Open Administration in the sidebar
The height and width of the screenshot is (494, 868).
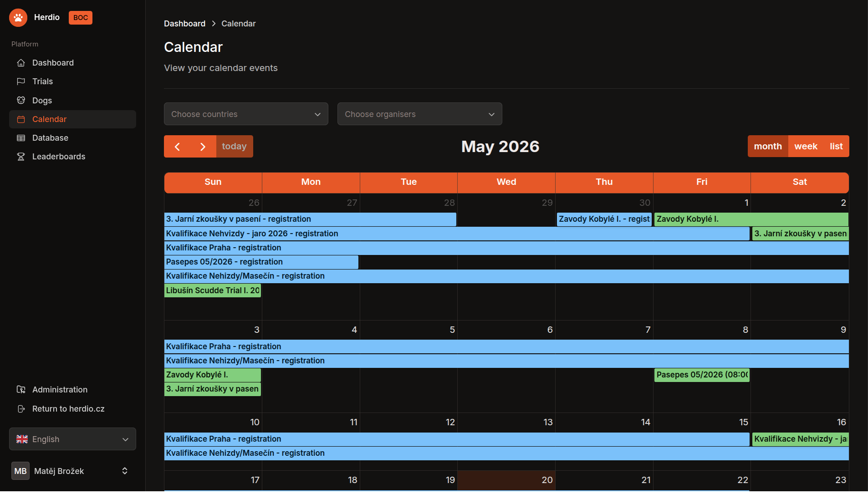click(72, 390)
